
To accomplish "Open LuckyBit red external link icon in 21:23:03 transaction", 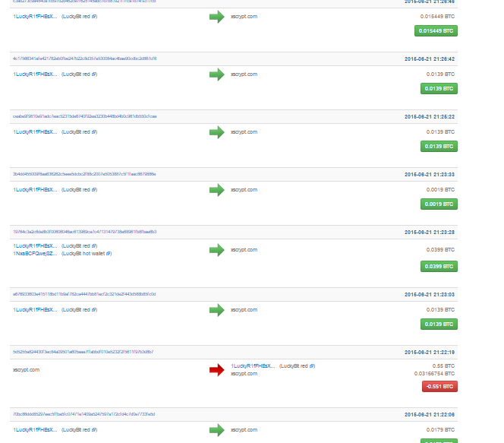I will point(94,310).
